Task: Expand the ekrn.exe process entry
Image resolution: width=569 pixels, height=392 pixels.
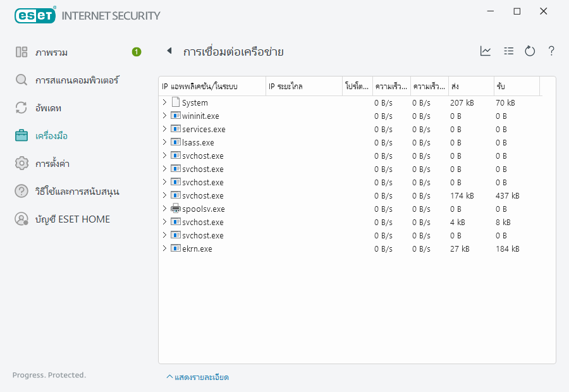Action: coord(164,248)
